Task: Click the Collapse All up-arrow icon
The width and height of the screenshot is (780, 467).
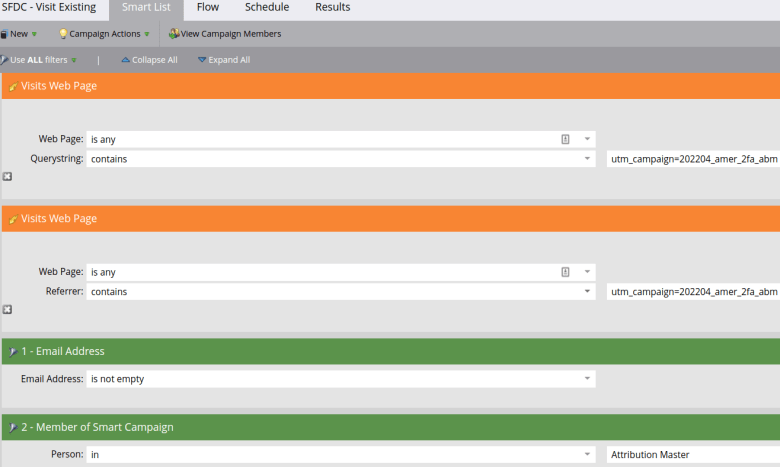Action: click(125, 60)
